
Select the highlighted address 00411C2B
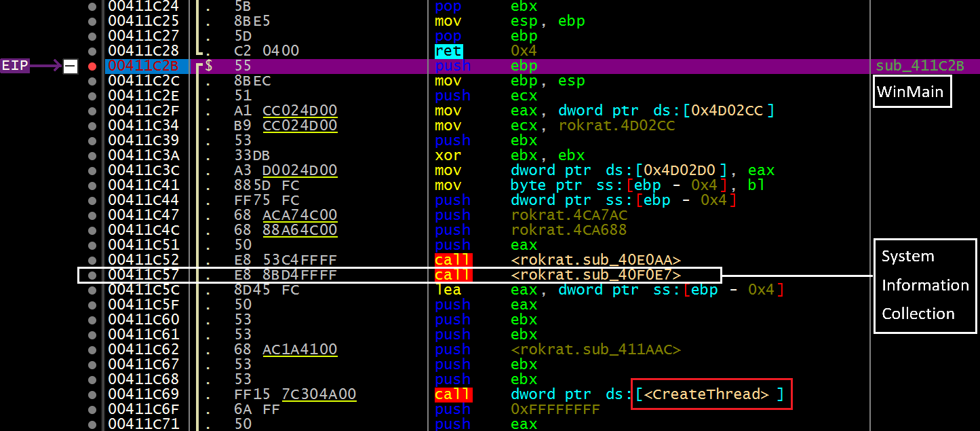[143, 66]
